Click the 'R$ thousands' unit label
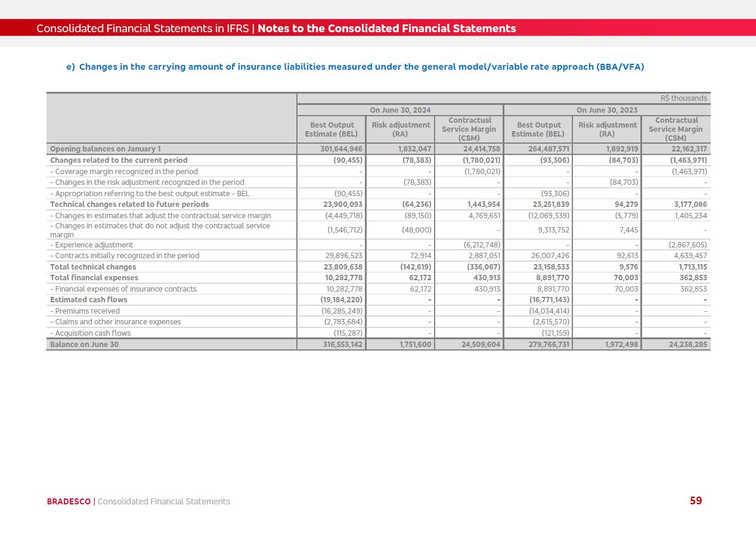Viewport: 756px width, 533px height. (x=683, y=98)
